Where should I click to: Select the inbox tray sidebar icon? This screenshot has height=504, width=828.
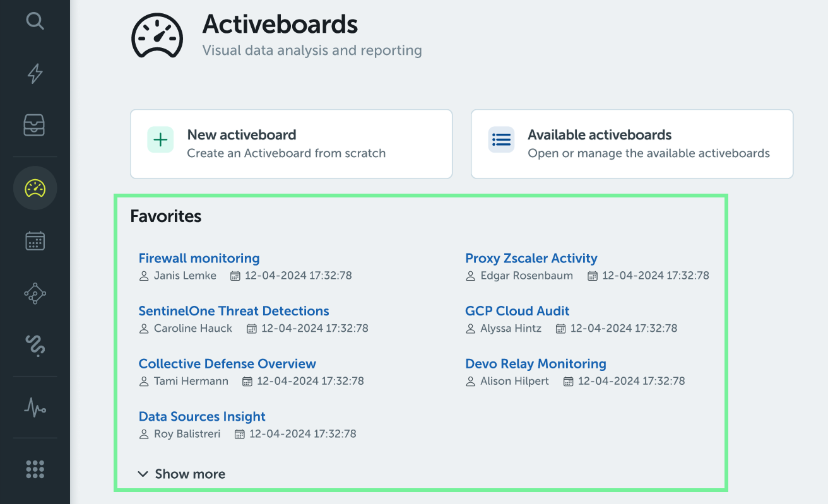tap(35, 126)
